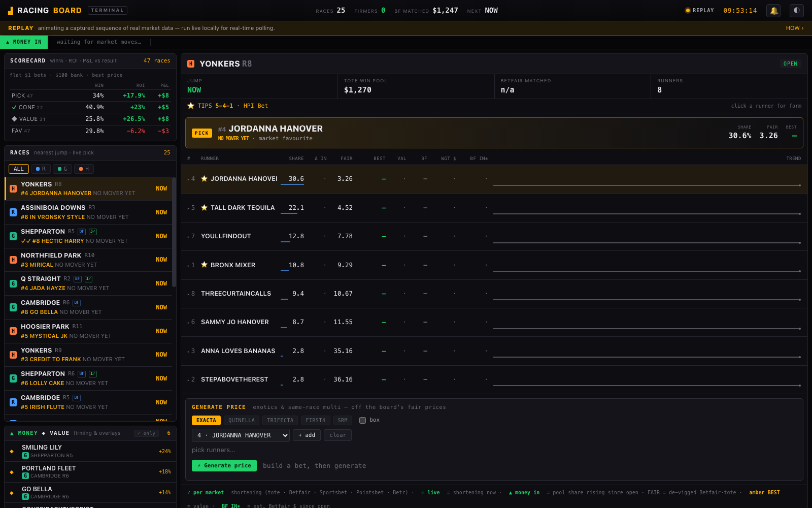
Task: Switch to the MONEY IN ticker tab
Action: click(24, 42)
